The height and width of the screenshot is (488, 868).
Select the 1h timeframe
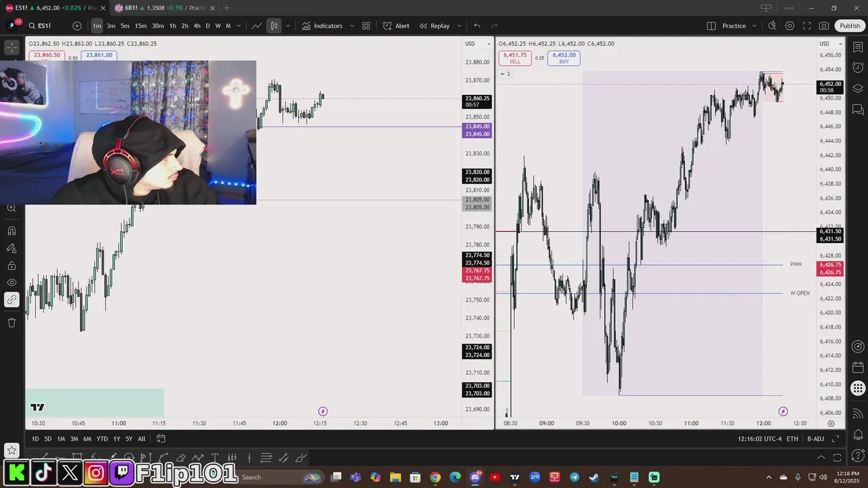tap(173, 26)
